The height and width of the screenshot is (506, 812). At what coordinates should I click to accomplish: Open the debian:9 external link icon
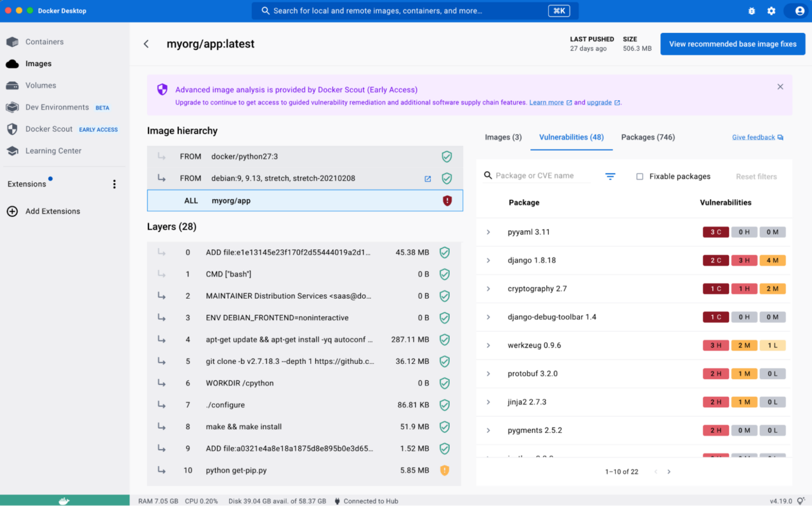pyautogui.click(x=428, y=179)
